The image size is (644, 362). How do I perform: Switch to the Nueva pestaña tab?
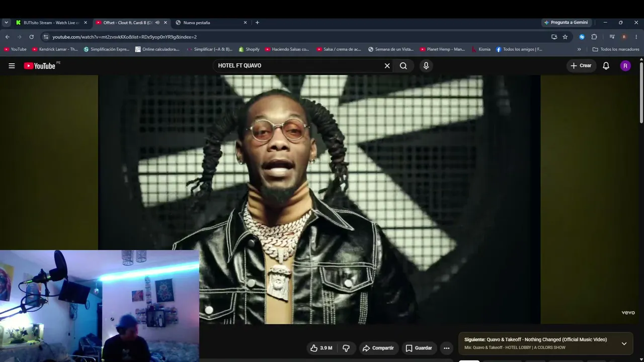(211, 23)
